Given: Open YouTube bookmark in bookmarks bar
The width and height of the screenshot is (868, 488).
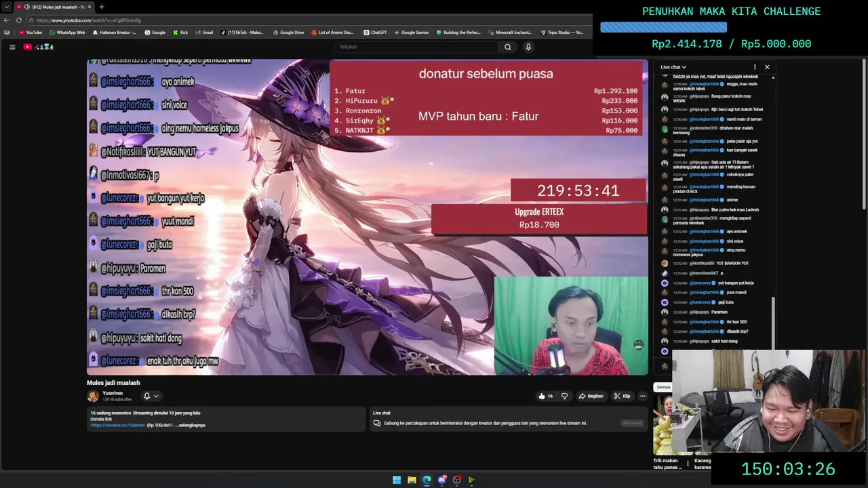Looking at the screenshot, I should point(30,33).
